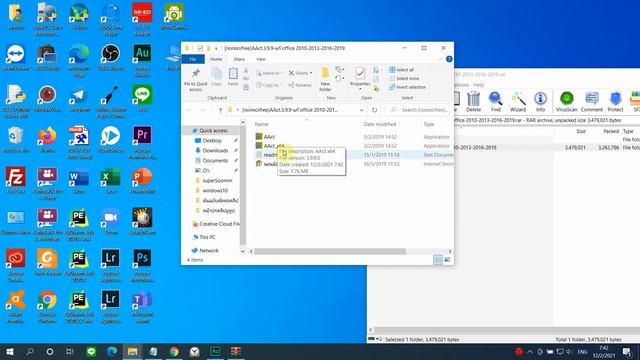The width and height of the screenshot is (640, 360).
Task: Click Find in WinRAR toolbar
Action: [496, 102]
